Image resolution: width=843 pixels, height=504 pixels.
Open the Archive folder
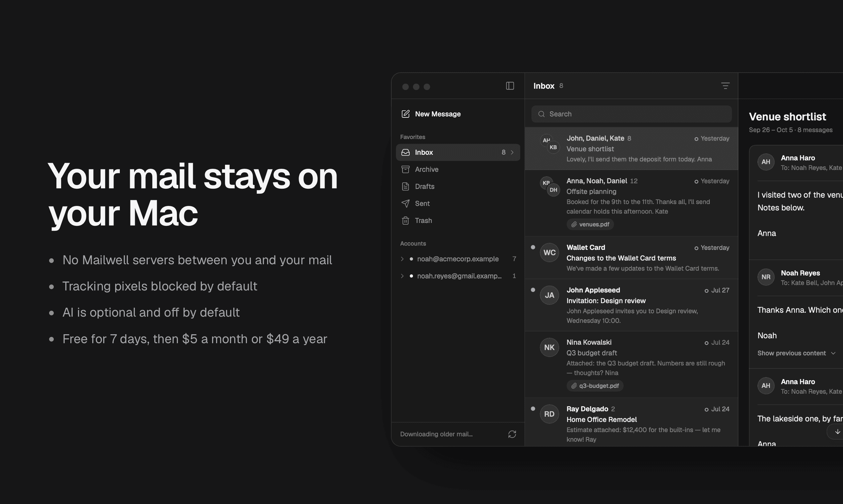tap(458, 169)
